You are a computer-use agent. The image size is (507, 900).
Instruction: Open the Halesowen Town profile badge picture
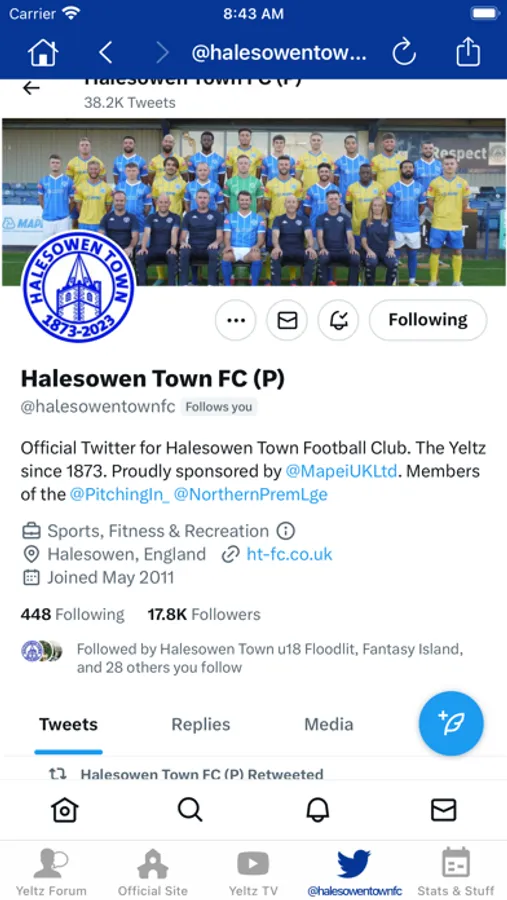tap(78, 287)
